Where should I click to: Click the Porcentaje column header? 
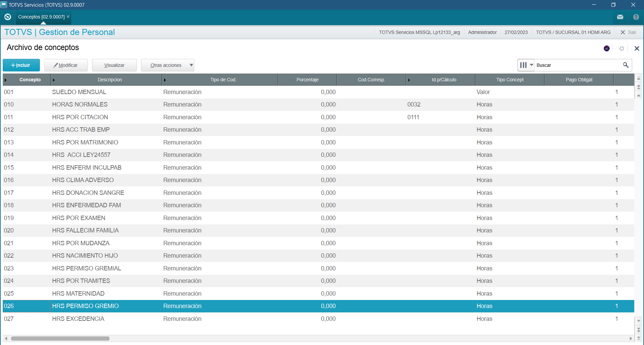coord(307,80)
